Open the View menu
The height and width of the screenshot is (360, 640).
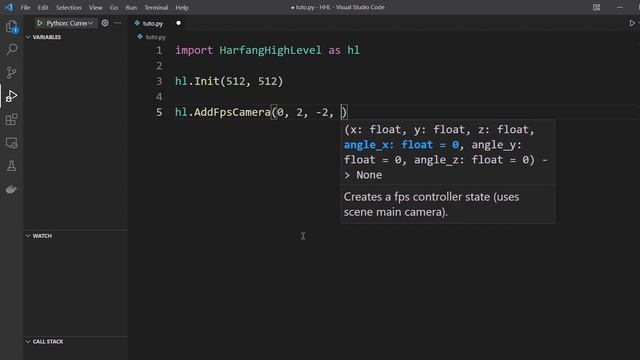click(x=96, y=7)
